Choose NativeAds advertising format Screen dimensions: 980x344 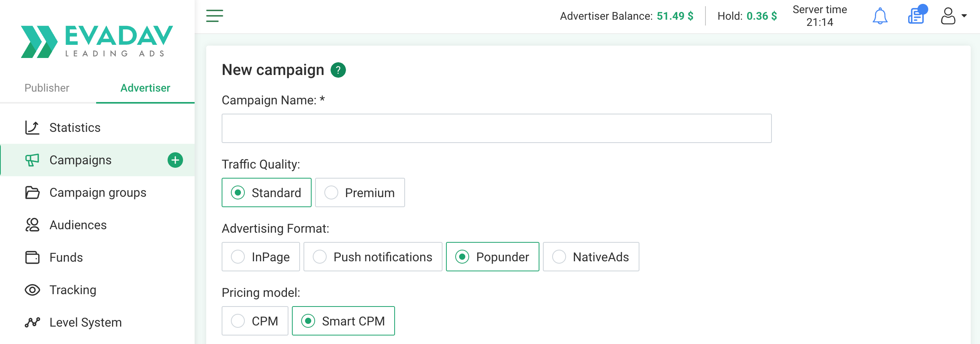point(591,257)
